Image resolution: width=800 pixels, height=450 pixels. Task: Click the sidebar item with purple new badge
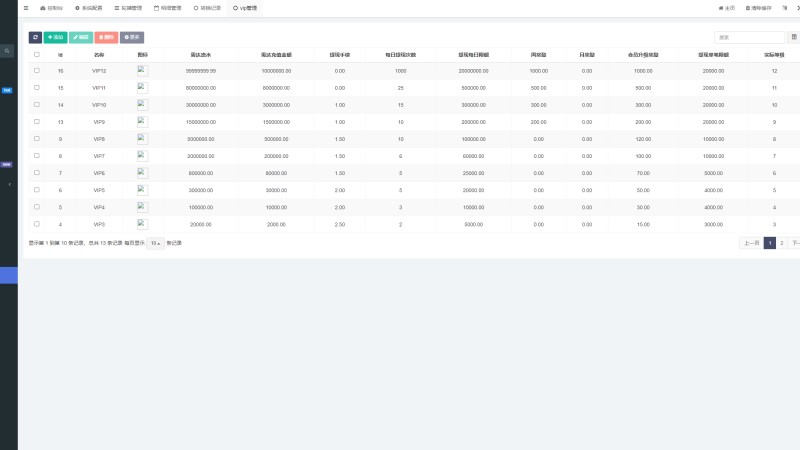pyautogui.click(x=7, y=164)
